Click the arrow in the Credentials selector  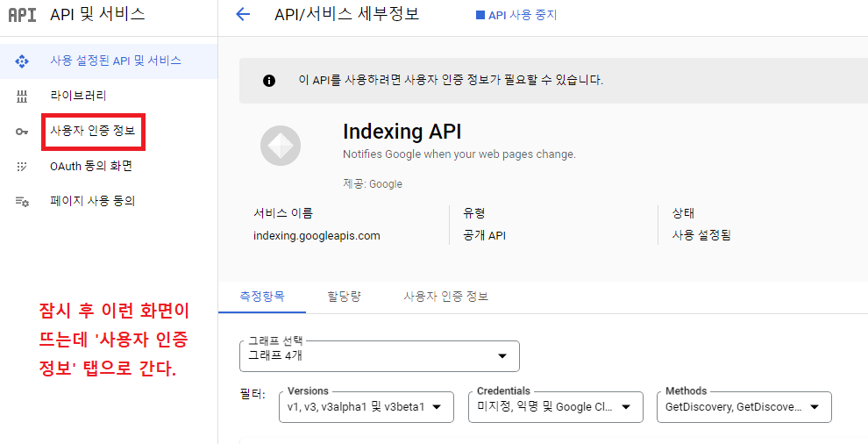tap(625, 407)
